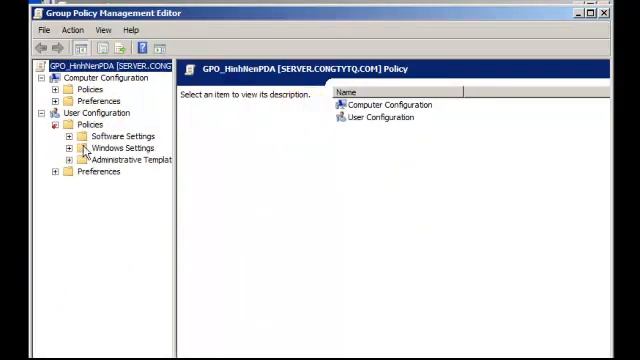Select Windows Settings tree label

click(x=123, y=148)
